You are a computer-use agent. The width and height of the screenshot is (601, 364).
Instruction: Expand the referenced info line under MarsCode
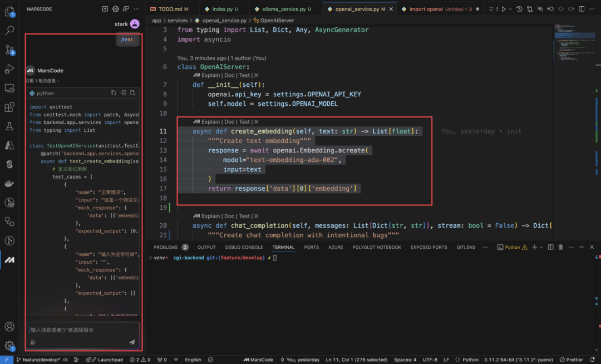(x=43, y=81)
